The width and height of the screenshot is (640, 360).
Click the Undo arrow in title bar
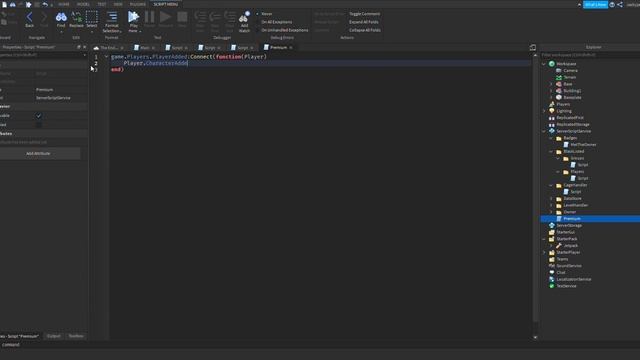(45, 4)
